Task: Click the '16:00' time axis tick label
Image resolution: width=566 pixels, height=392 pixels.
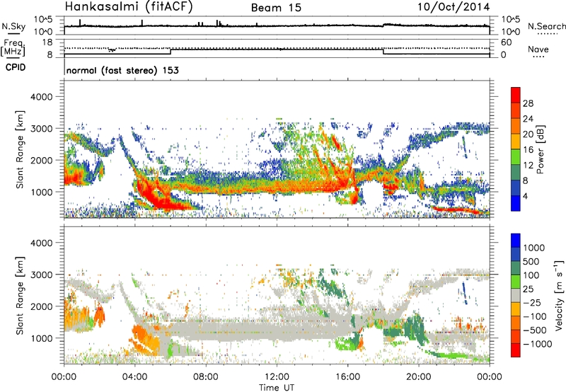Action: click(347, 377)
